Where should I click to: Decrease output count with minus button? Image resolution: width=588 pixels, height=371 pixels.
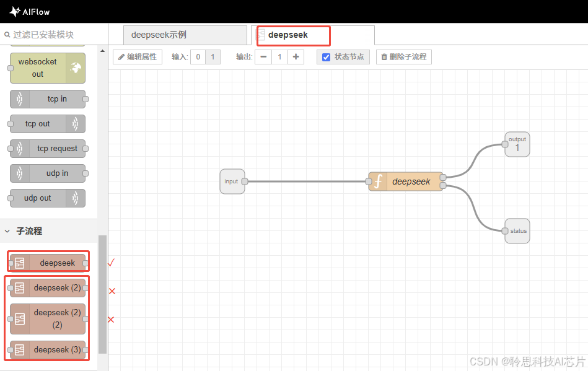[x=263, y=57]
